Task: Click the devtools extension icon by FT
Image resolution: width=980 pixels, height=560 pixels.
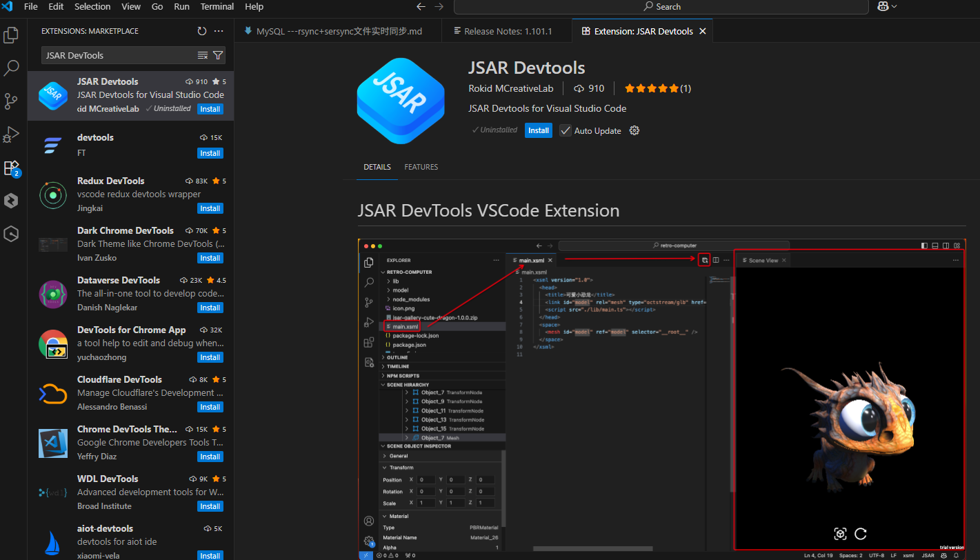Action: [x=53, y=145]
